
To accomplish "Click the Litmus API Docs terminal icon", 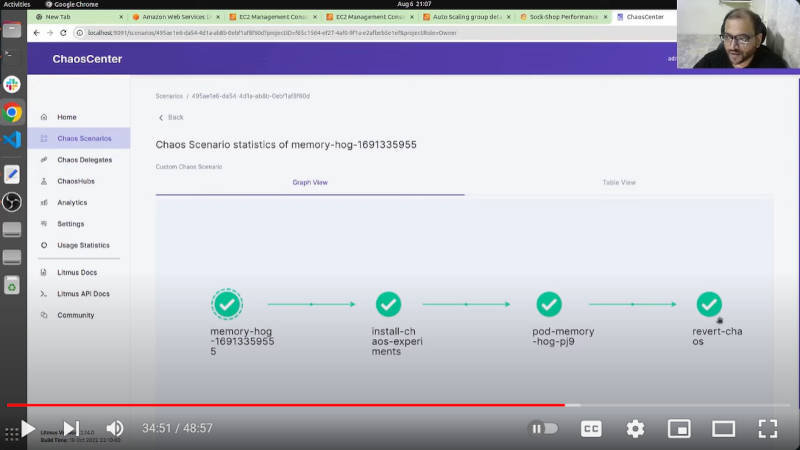I will [x=44, y=294].
